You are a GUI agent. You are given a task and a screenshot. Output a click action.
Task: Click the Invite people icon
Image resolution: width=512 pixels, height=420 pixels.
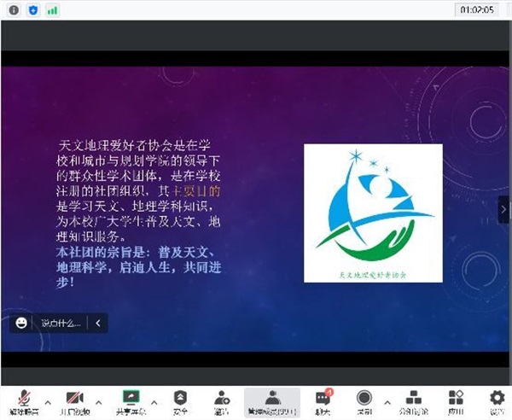[x=222, y=398]
